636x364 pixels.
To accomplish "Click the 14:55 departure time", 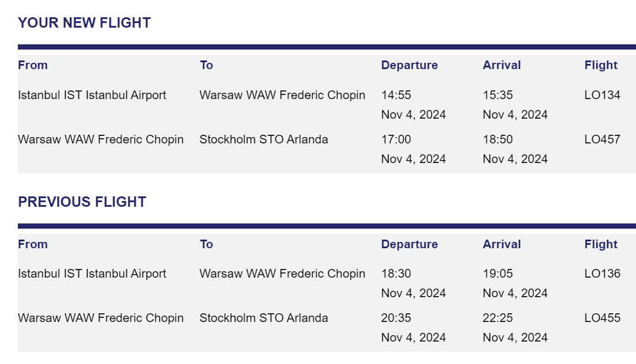I will coord(396,95).
